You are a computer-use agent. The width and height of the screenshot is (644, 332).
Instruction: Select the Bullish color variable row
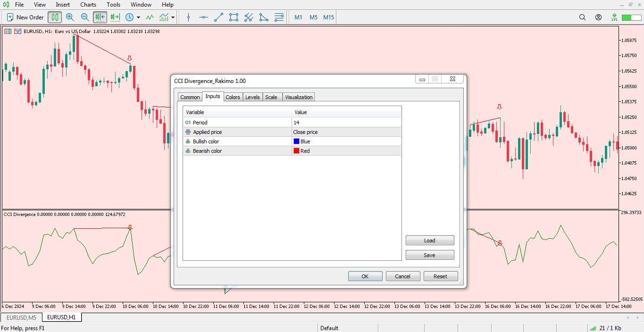(x=292, y=141)
